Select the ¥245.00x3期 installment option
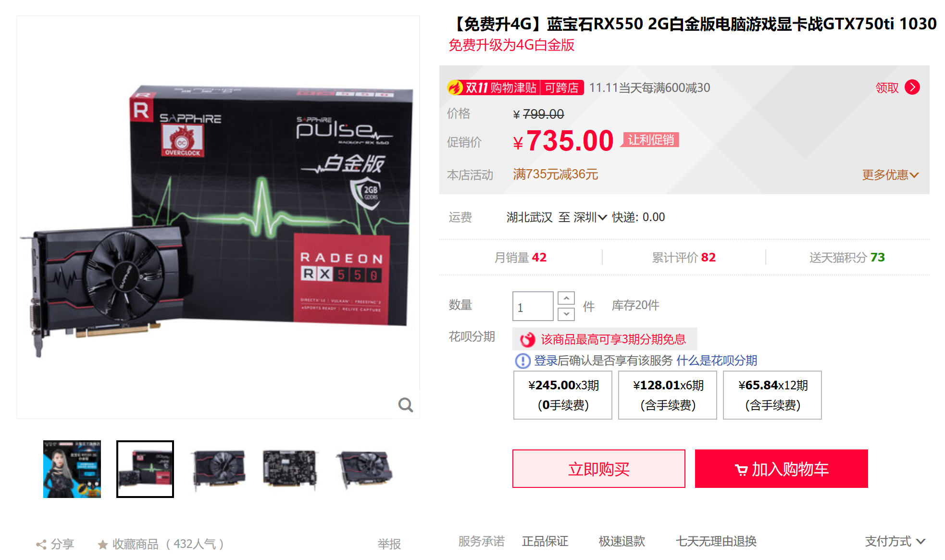Image resolution: width=945 pixels, height=560 pixels. point(563,395)
